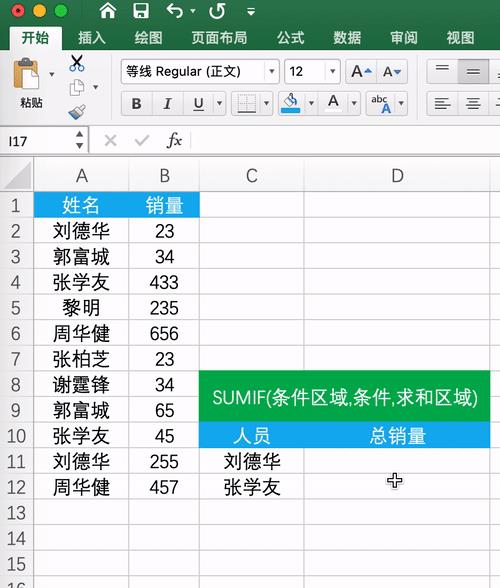Select column C header
The width and height of the screenshot is (500, 588).
(x=252, y=175)
